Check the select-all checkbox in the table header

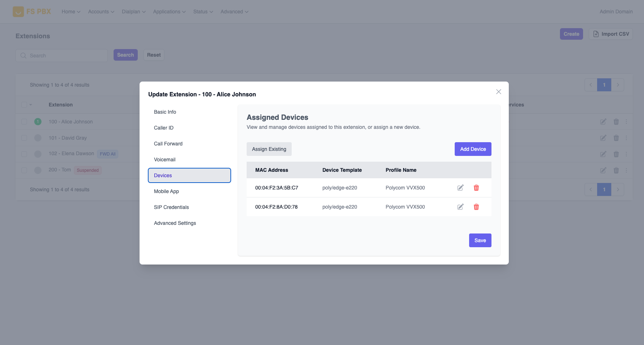pos(24,104)
